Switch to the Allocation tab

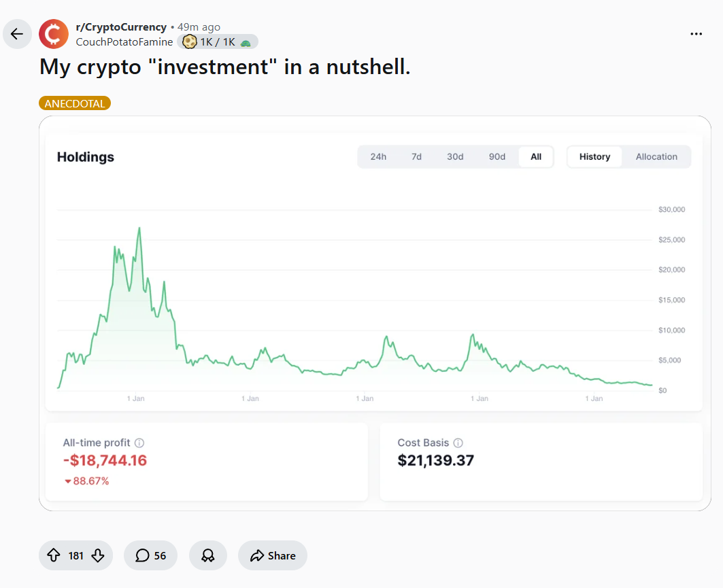656,156
